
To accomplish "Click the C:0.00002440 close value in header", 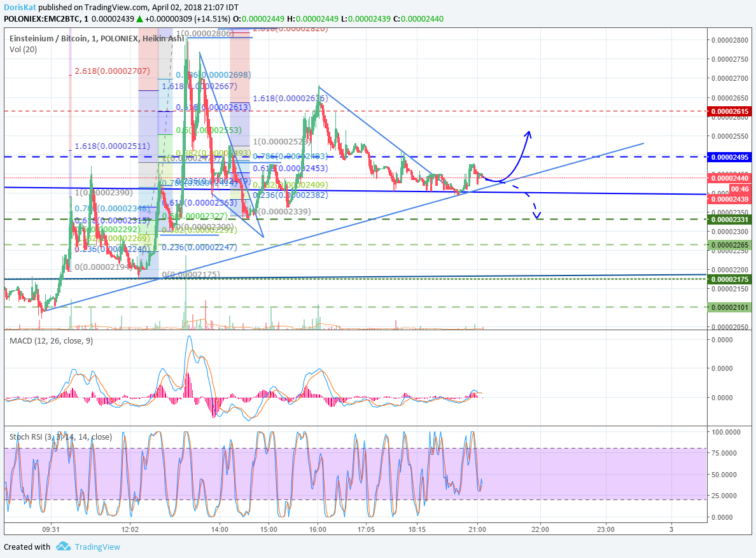I will [x=419, y=19].
